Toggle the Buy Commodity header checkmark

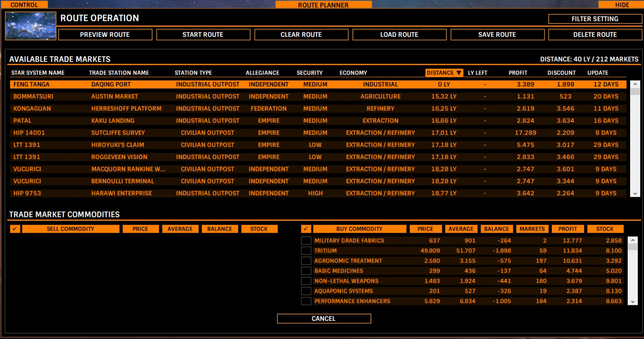pyautogui.click(x=306, y=229)
